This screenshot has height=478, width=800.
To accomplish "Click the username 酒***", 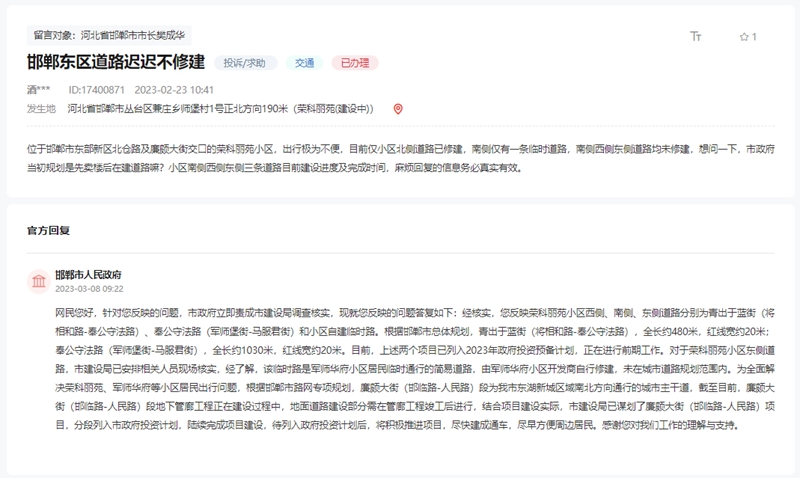I will [x=39, y=90].
